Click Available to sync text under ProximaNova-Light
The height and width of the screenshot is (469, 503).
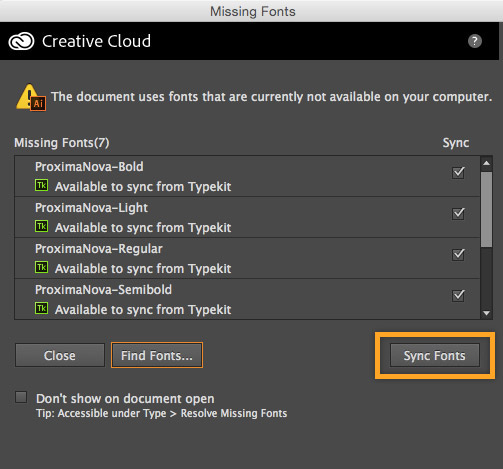[143, 228]
